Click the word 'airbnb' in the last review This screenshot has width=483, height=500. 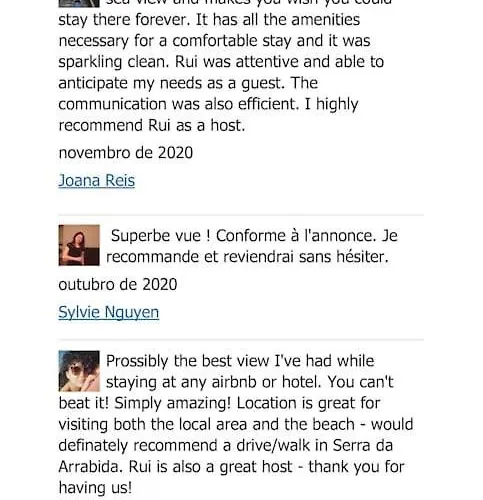click(234, 382)
